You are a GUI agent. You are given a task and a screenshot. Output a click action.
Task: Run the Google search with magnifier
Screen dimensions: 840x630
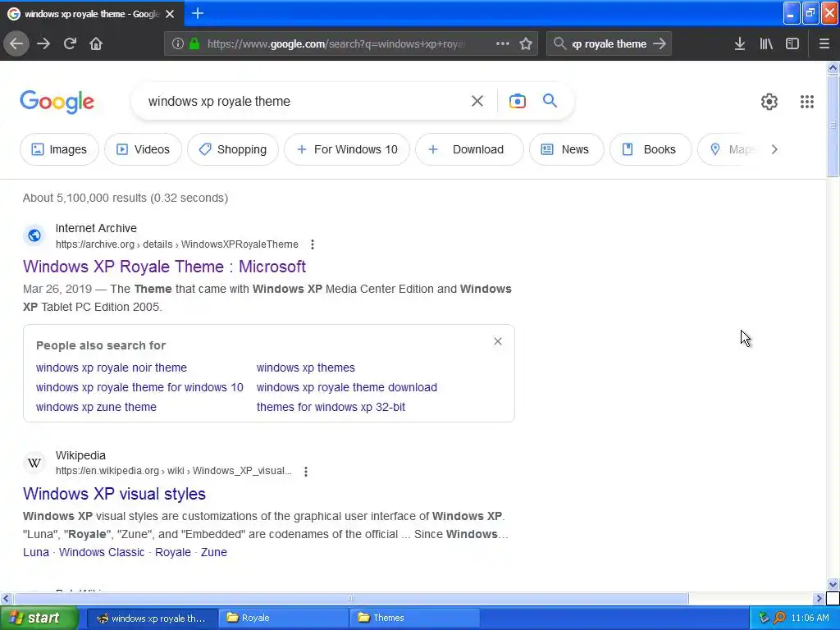tap(550, 100)
